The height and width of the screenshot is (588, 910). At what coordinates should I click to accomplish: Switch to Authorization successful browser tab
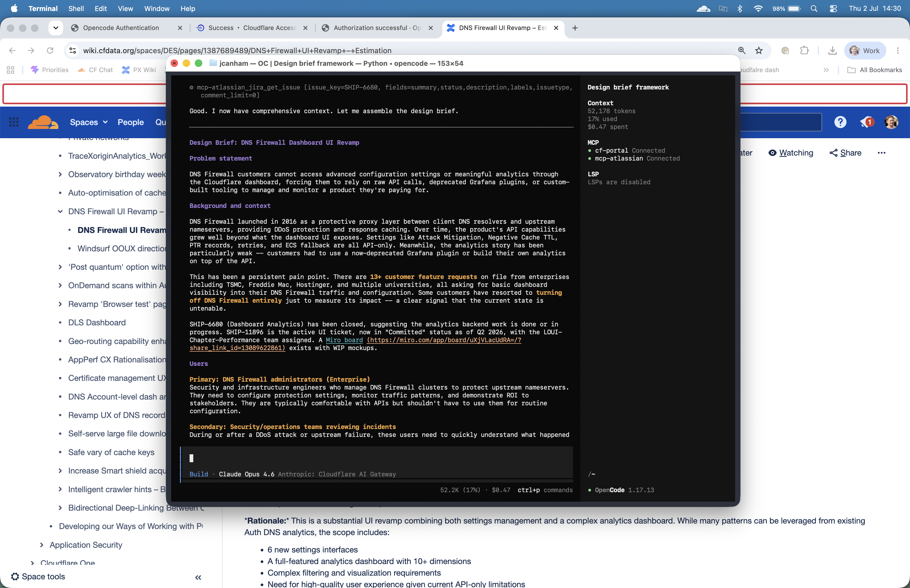pos(377,28)
